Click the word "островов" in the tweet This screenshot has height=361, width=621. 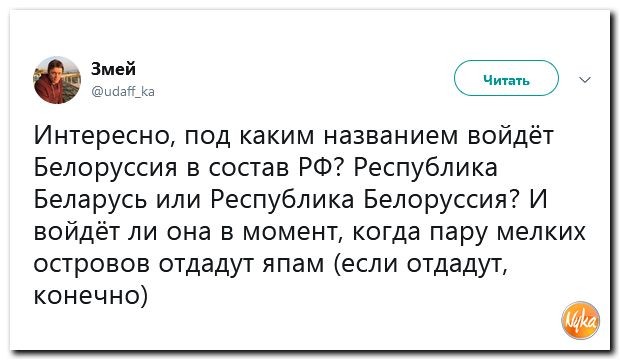click(x=91, y=264)
